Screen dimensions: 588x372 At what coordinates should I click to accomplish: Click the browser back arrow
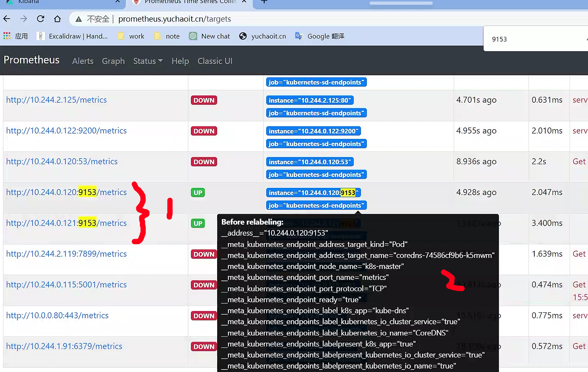[7, 19]
